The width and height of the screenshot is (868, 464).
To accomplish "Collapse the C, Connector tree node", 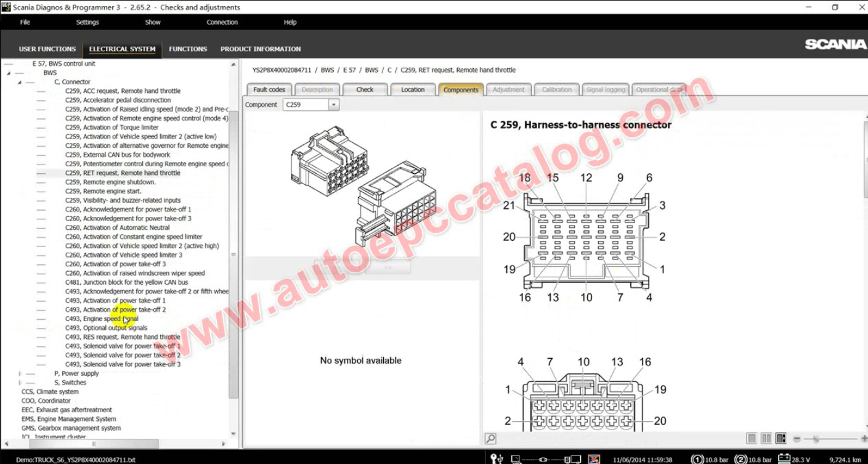I will tap(20, 82).
